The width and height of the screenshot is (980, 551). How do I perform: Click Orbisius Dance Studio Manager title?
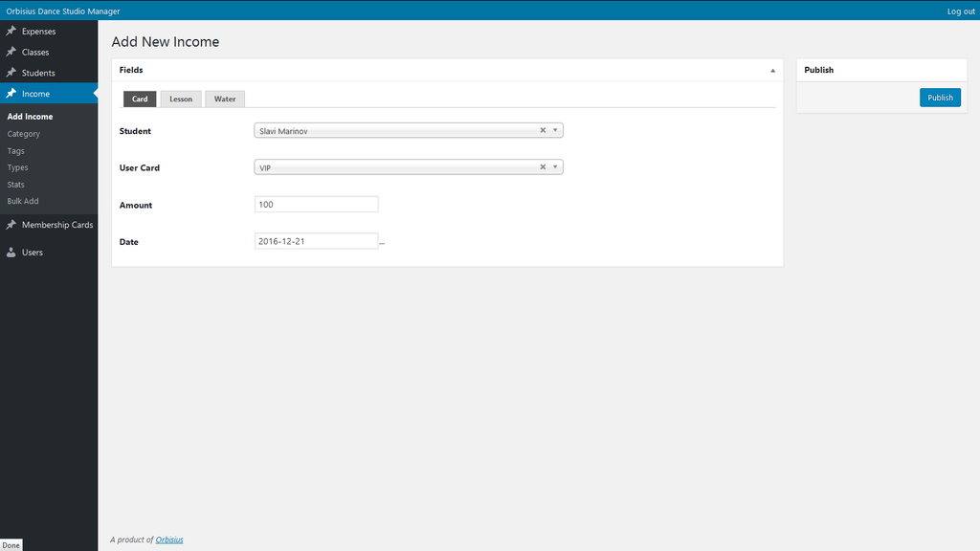(63, 11)
